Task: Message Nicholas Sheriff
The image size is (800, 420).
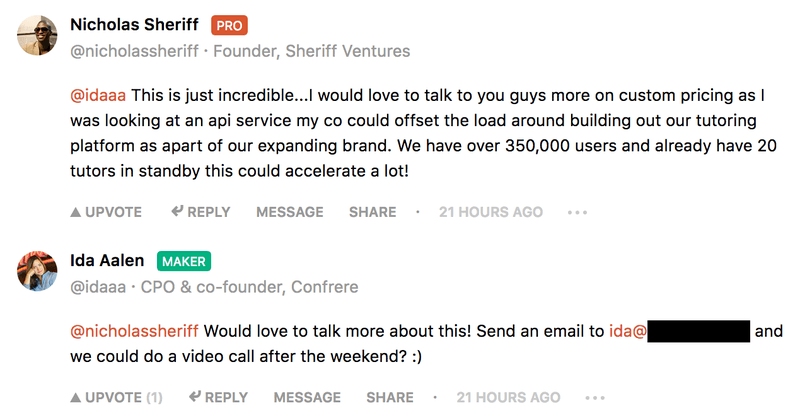Action: click(x=290, y=212)
